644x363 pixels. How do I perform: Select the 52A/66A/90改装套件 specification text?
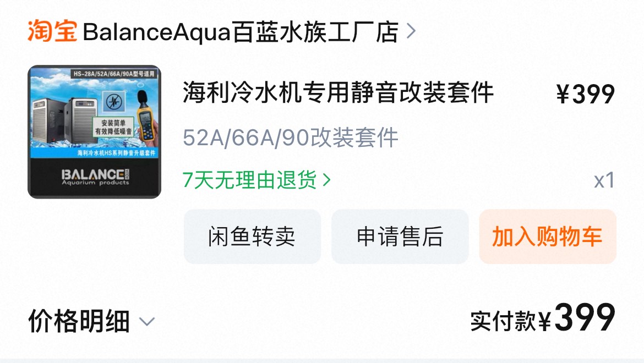291,137
